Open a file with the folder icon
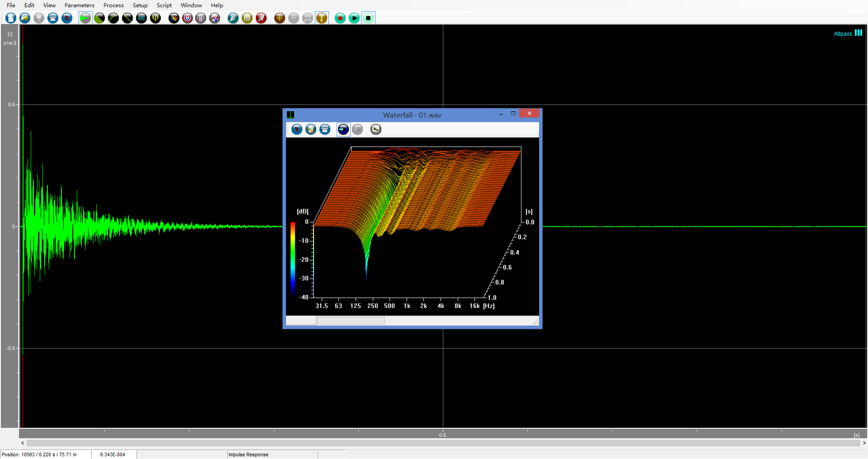The width and height of the screenshot is (868, 459). (x=25, y=18)
